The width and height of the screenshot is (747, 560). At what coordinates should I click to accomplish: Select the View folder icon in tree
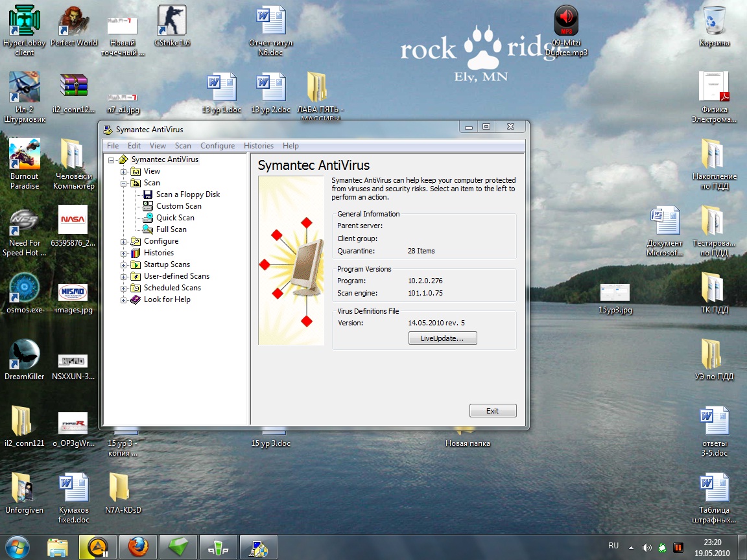click(x=136, y=171)
